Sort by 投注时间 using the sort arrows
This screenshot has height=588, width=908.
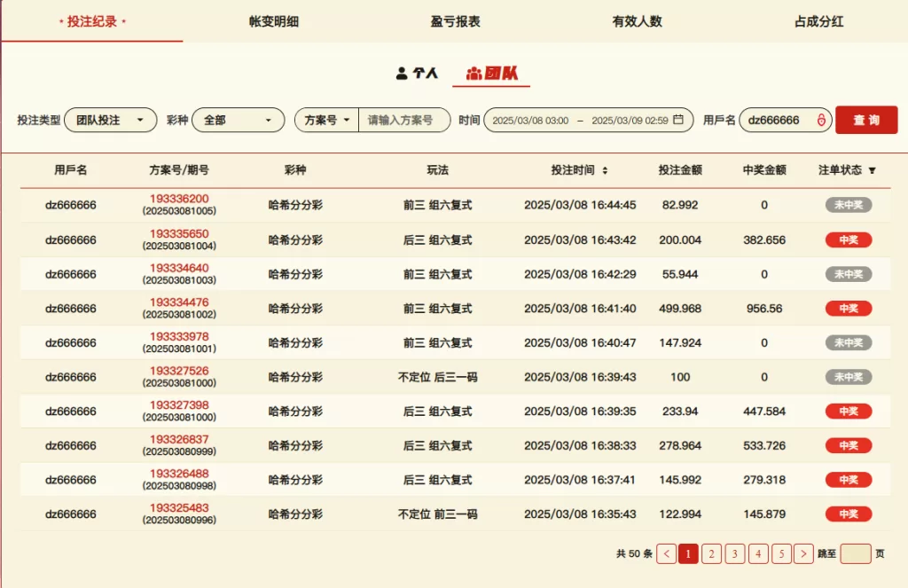pos(605,170)
